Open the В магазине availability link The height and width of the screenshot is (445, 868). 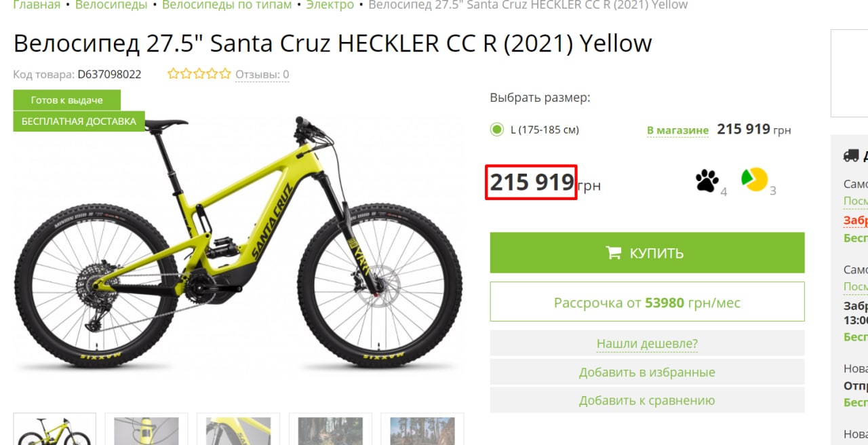(x=677, y=130)
